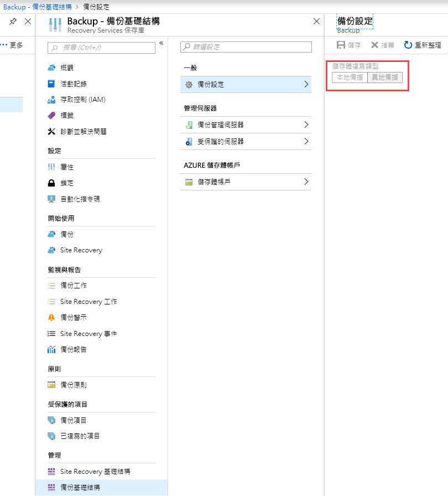Click the 備份項目 monitor icon
The height and width of the screenshot is (496, 448).
point(51,420)
